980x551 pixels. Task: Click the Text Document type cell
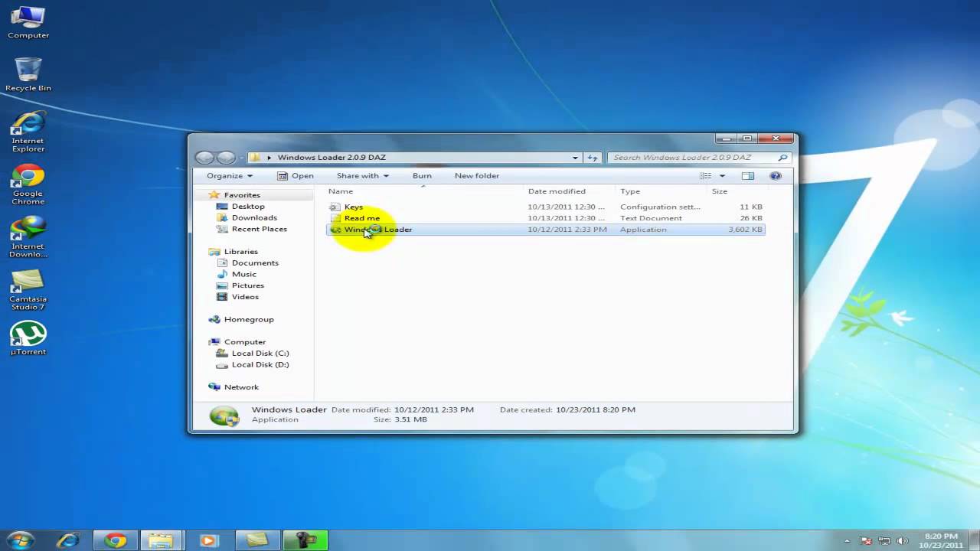pos(651,218)
